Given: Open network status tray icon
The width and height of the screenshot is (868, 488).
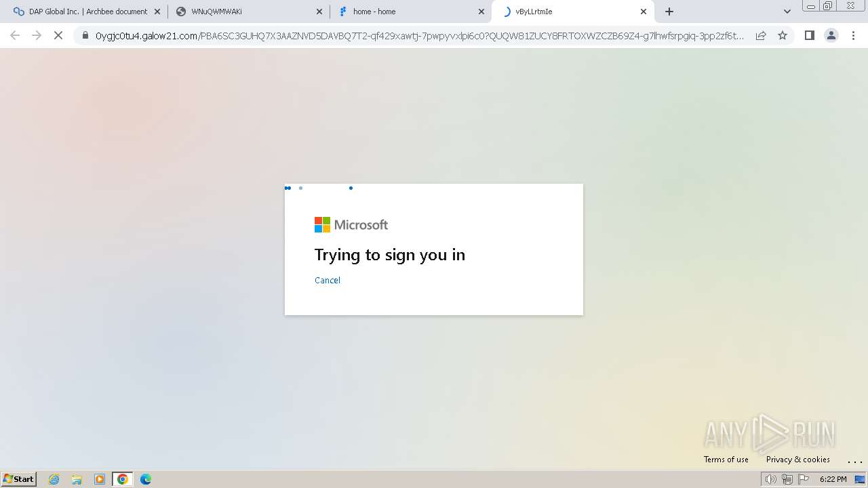Looking at the screenshot, I should 787,479.
